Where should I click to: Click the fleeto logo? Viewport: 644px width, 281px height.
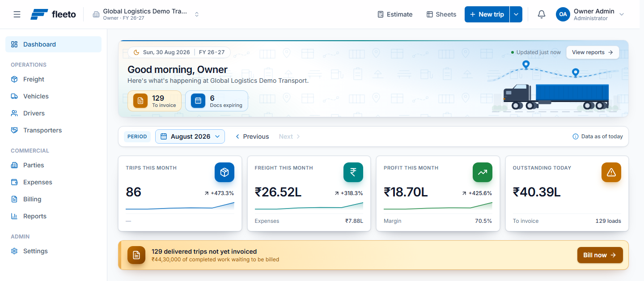point(53,14)
